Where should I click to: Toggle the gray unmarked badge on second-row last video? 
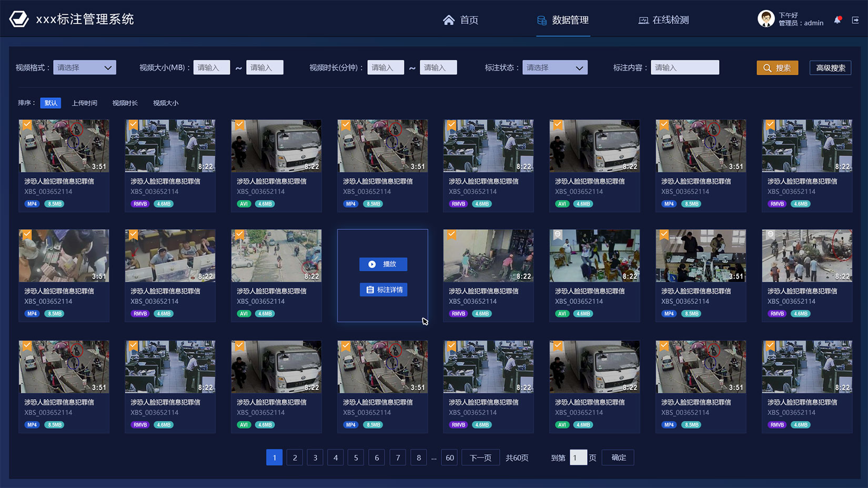[770, 235]
